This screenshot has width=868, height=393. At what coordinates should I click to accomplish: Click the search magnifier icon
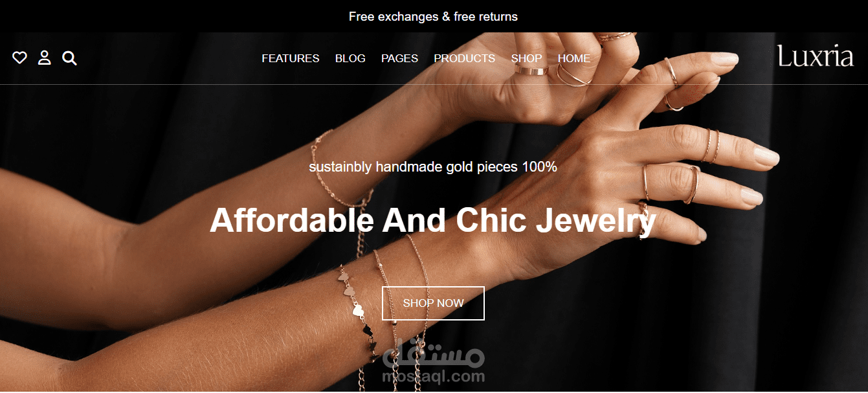coord(69,58)
